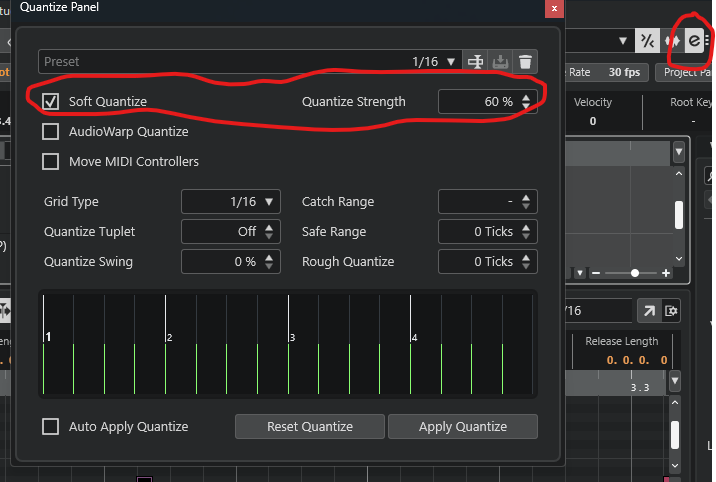Click the Quantize Strength 60 % field
716x482 pixels.
coord(480,102)
